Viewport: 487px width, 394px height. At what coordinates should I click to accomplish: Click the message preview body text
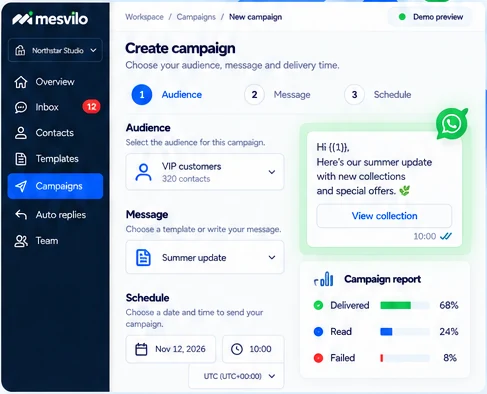(374, 169)
